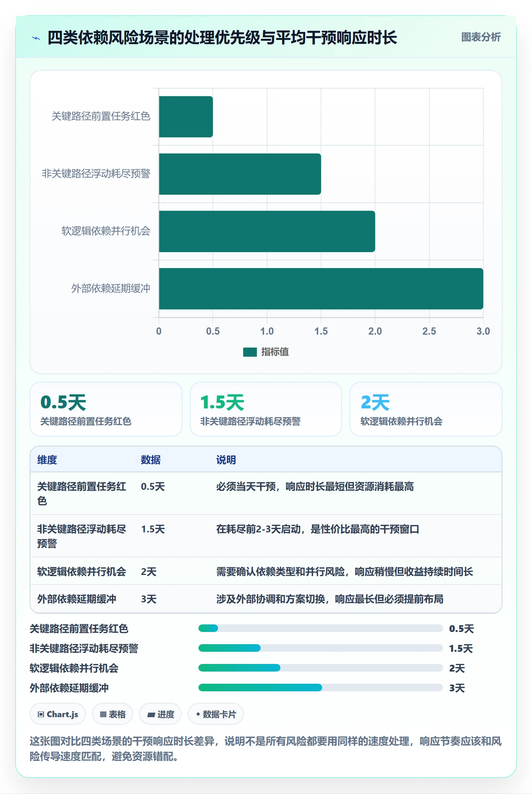
Task: Select the Chart.js tag chip
Action: tap(58, 714)
